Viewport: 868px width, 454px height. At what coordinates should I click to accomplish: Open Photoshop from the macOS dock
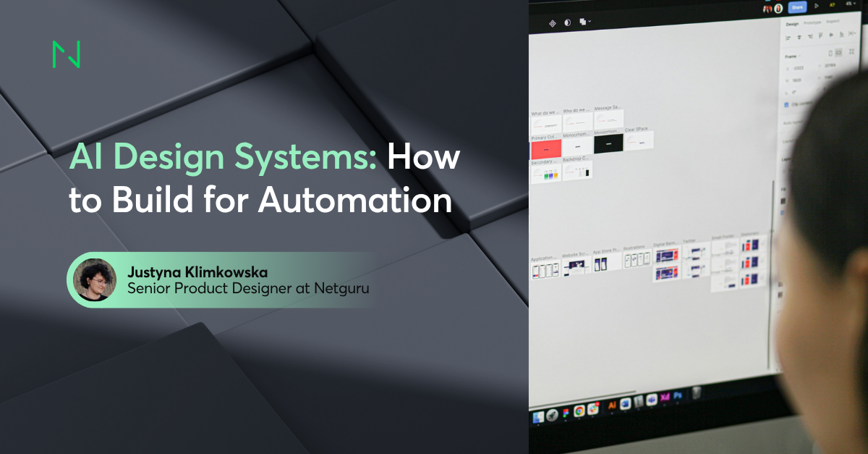tap(678, 397)
